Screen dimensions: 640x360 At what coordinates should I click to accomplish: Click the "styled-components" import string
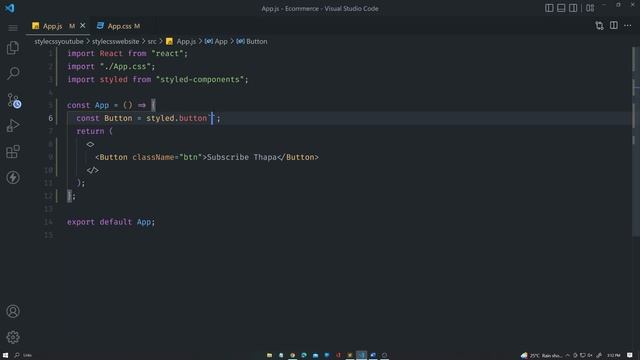[200, 80]
